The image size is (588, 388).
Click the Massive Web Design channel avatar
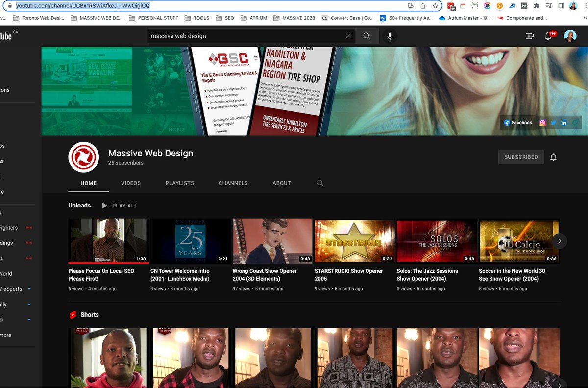tap(84, 157)
